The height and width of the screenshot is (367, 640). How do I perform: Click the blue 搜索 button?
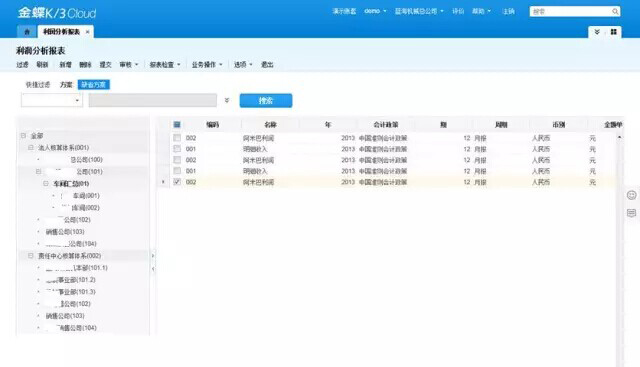[266, 100]
